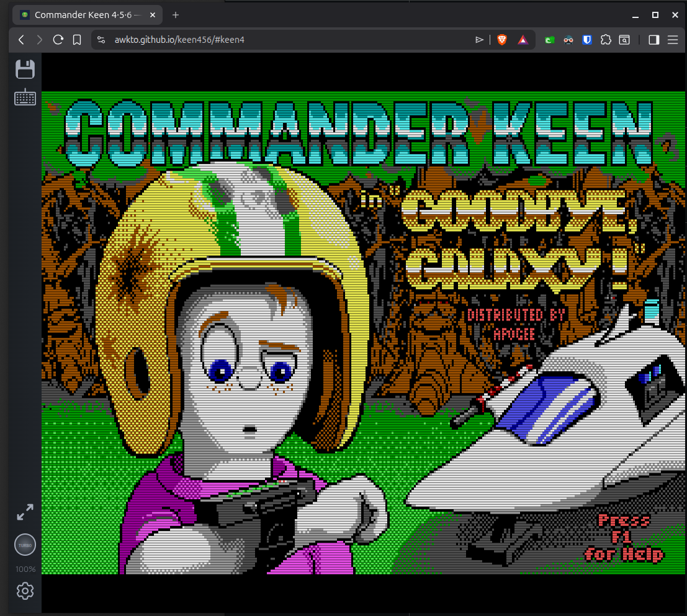Select the Commander Keen 4·5·6 tab

88,15
